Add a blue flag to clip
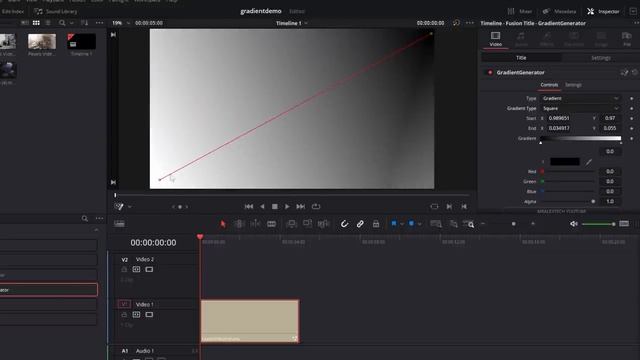The height and width of the screenshot is (360, 640). coord(394,224)
